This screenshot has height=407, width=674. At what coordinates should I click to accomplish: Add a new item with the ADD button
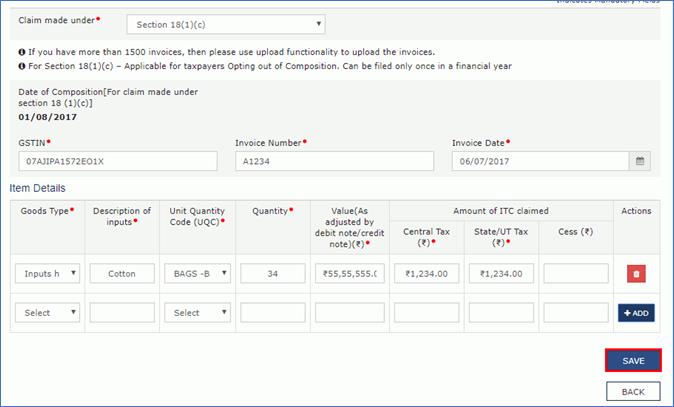point(636,313)
